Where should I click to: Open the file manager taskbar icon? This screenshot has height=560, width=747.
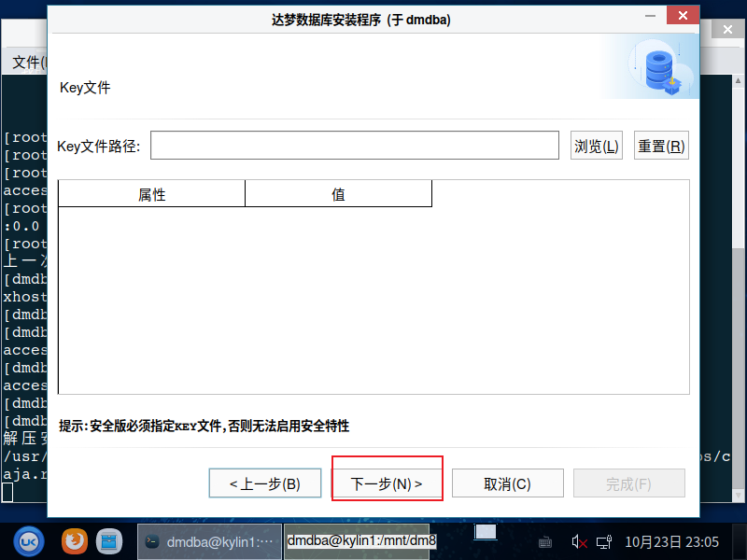(109, 542)
